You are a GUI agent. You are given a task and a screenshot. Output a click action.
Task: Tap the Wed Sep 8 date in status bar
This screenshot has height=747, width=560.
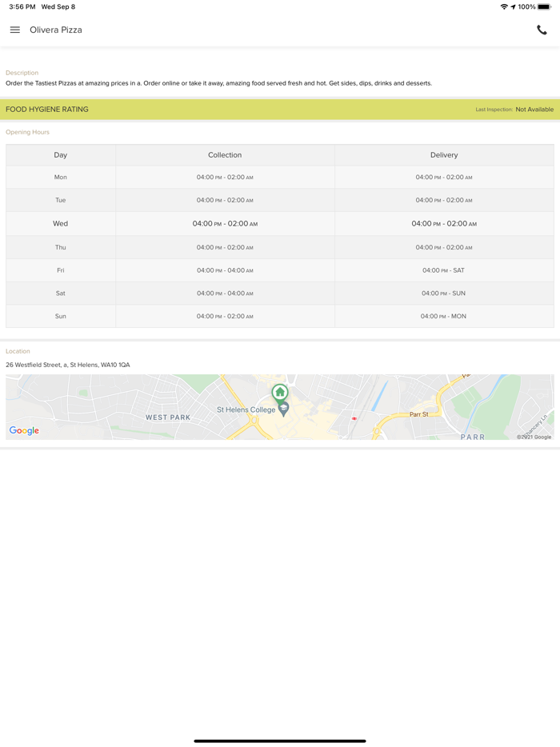[58, 6]
